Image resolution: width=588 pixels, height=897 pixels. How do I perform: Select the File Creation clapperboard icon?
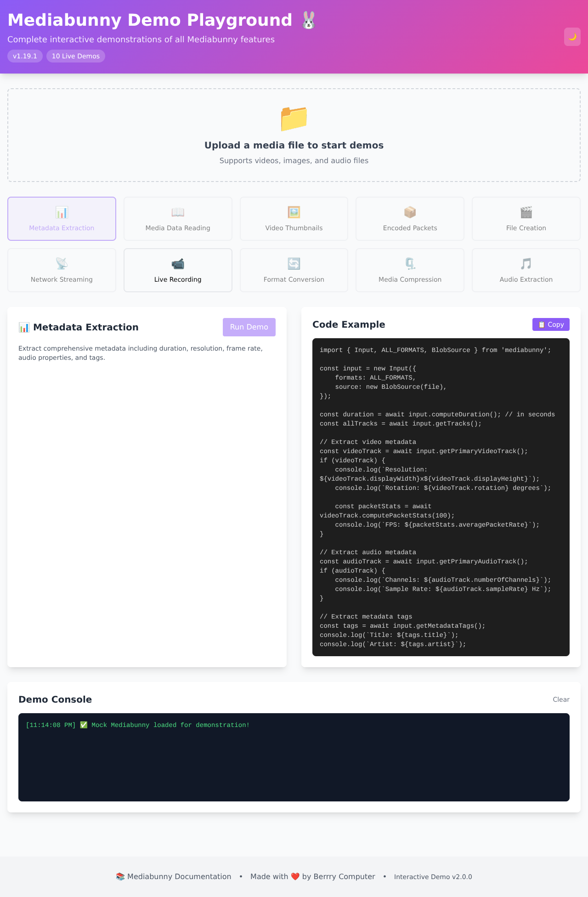tap(526, 212)
